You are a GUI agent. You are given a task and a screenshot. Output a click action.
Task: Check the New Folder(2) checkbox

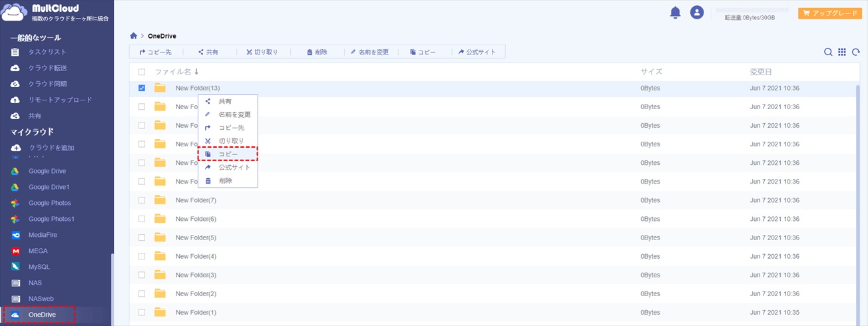click(x=142, y=293)
